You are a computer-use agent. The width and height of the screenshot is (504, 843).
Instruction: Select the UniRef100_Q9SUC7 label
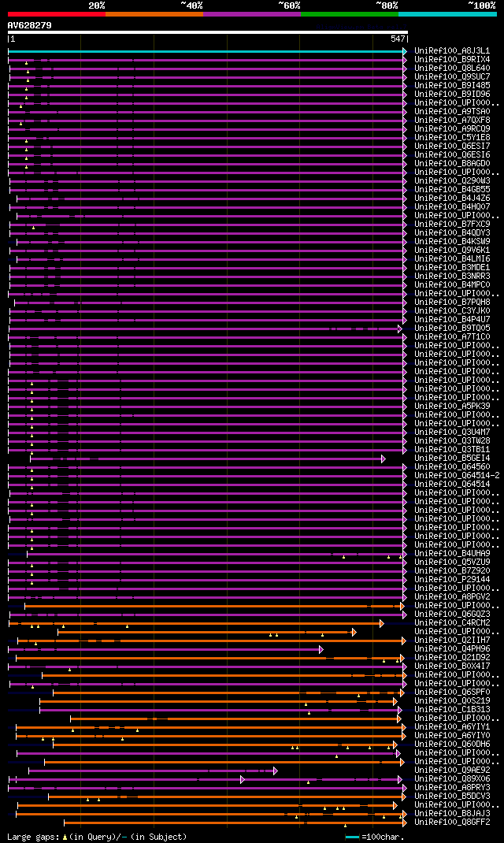pos(452,77)
